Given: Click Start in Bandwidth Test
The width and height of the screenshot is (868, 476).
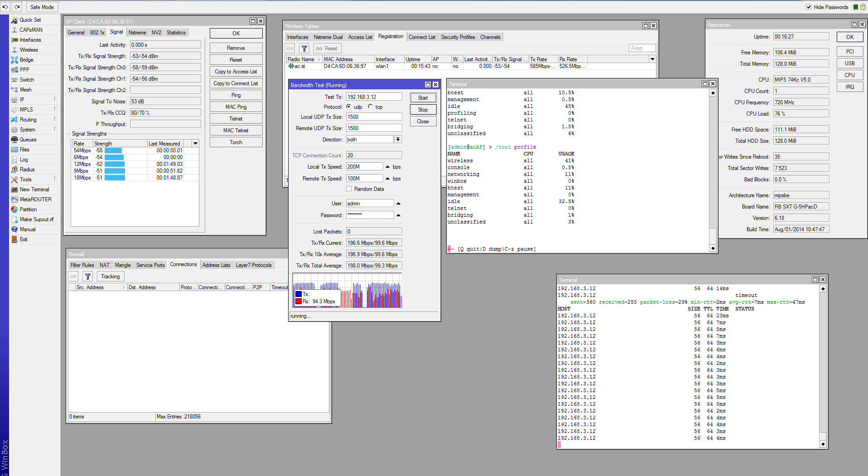Looking at the screenshot, I should 423,98.
